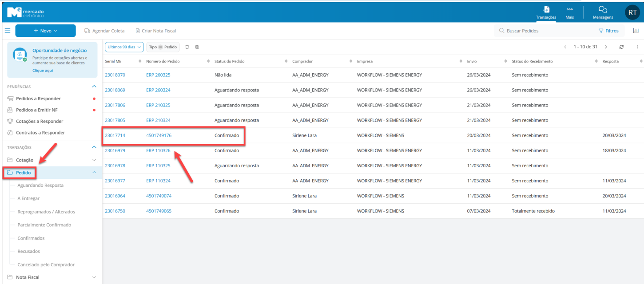Click the Oportunidade de negócio card icon

[x=20, y=55]
